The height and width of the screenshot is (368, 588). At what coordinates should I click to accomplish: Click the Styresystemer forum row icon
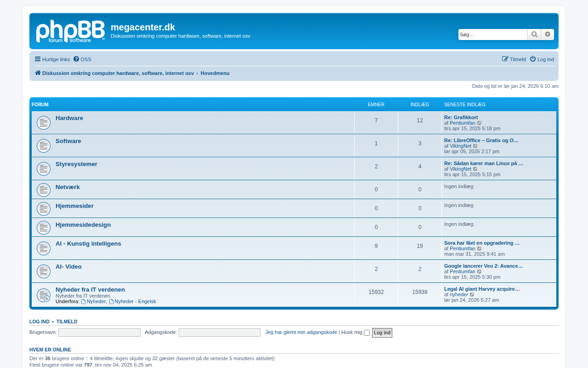44,169
